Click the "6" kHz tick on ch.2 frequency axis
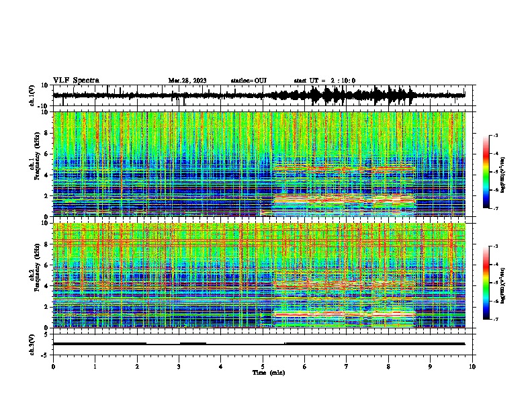Image resolution: width=532 pixels, height=411 pixels. pos(47,265)
